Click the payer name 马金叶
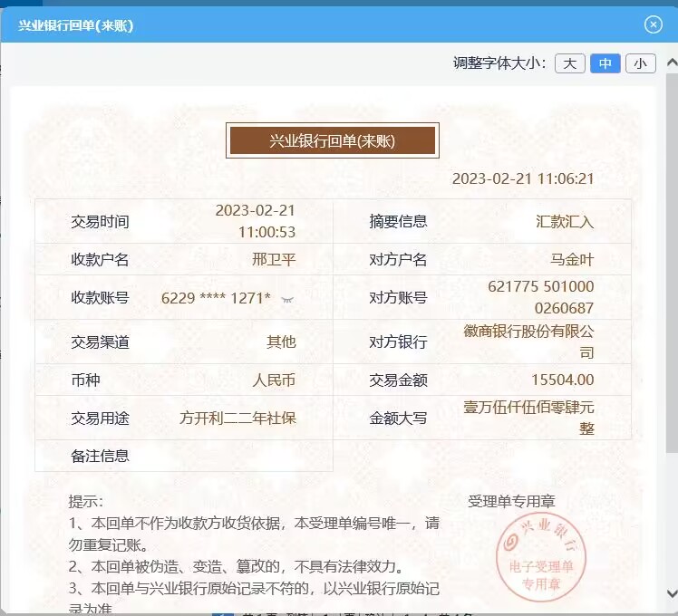Screen dimensions: 678x616 pyautogui.click(x=572, y=260)
